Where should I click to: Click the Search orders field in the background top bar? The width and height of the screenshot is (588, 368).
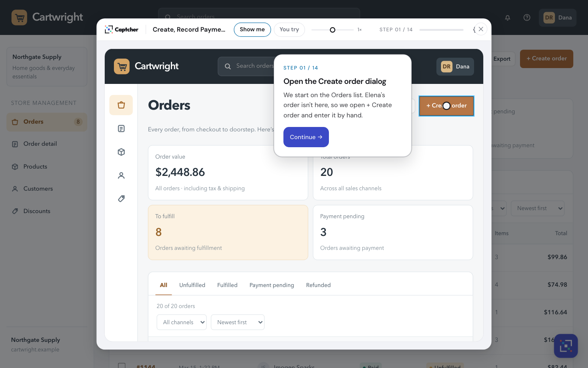coord(259,13)
